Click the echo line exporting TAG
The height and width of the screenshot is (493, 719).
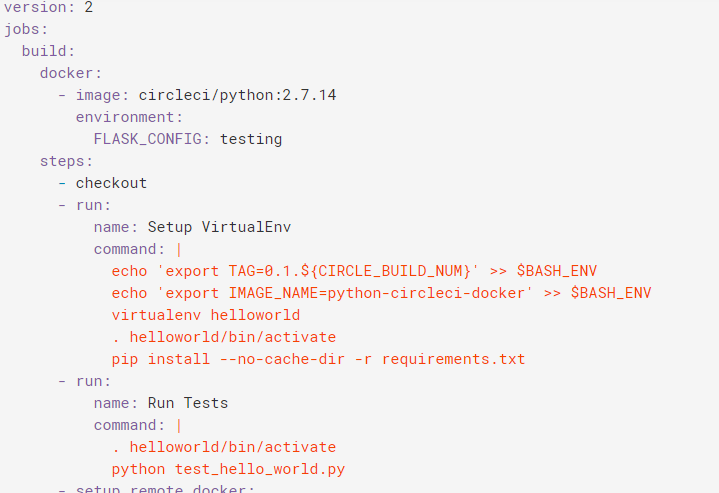tap(354, 271)
